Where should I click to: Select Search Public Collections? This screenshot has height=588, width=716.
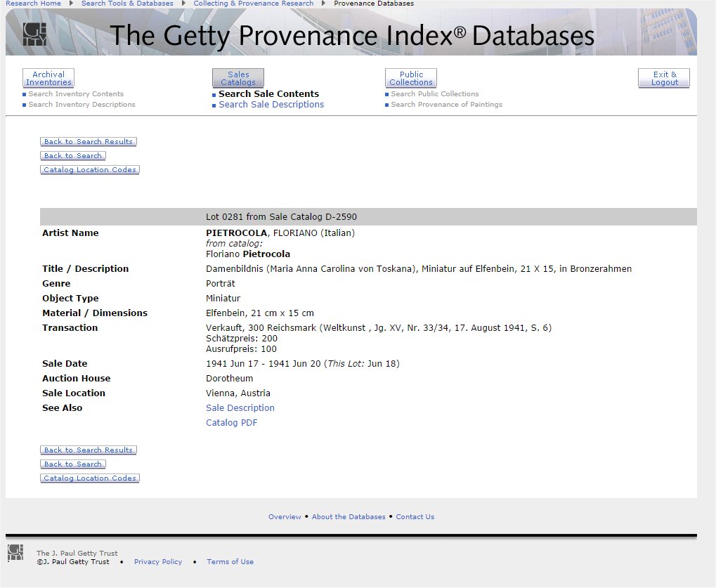435,93
